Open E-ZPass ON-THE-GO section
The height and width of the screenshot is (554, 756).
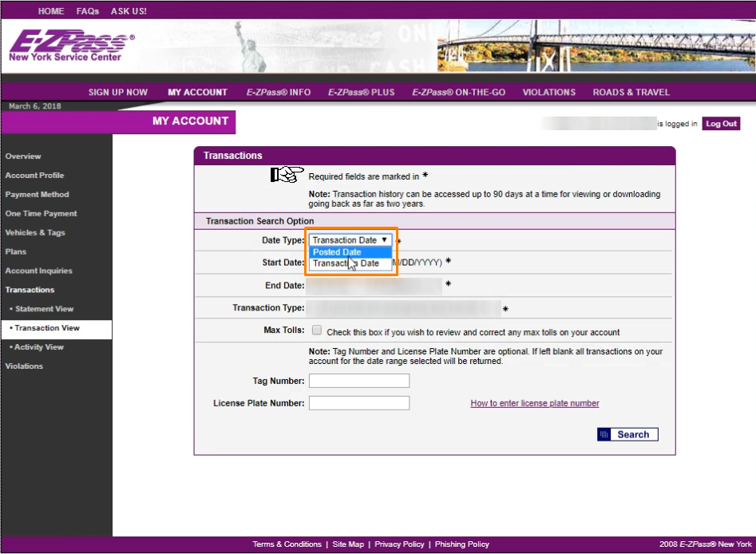[x=458, y=92]
